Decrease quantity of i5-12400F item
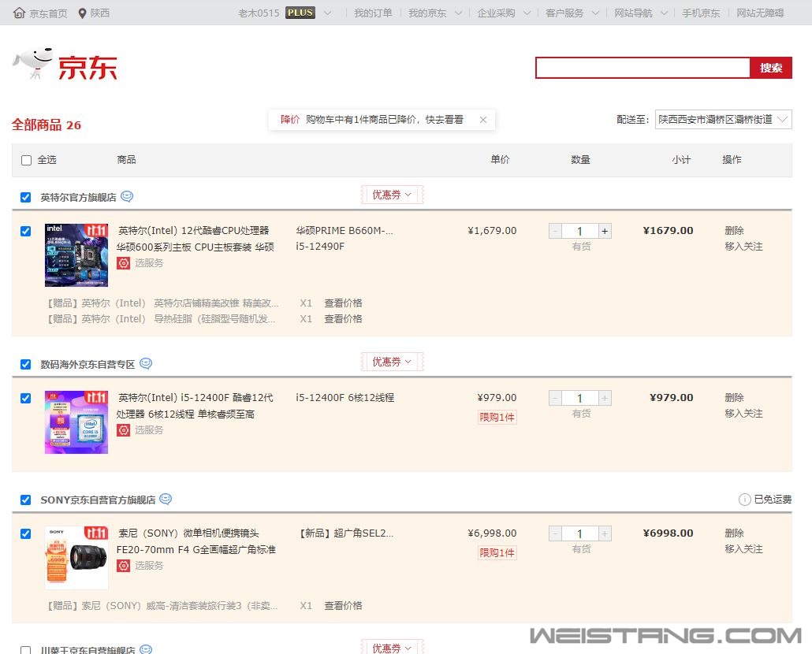The width and height of the screenshot is (812, 654). click(x=555, y=398)
